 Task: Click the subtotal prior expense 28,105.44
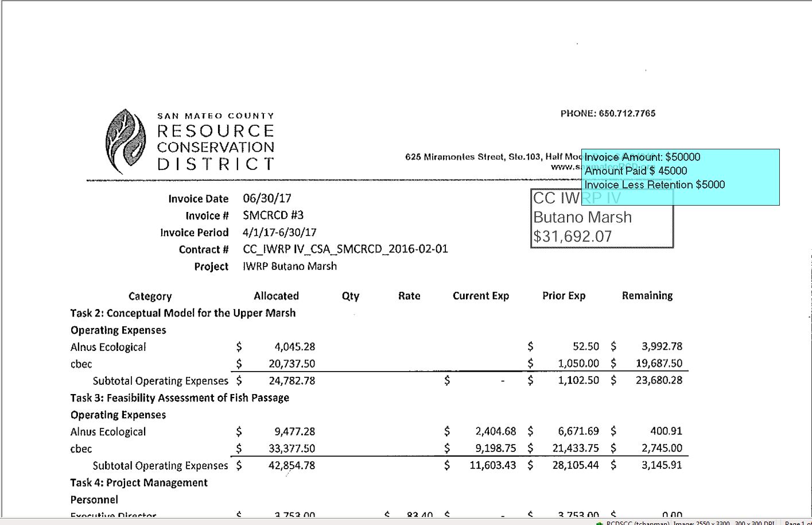(576, 465)
